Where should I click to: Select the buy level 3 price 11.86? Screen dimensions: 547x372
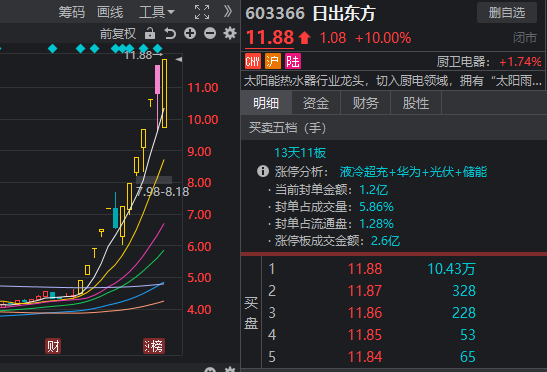365,313
